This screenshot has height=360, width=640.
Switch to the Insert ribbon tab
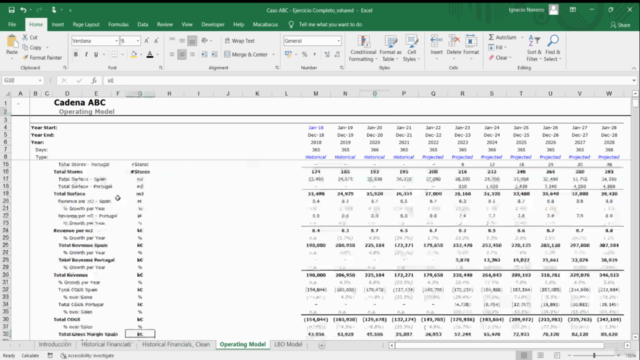58,24
